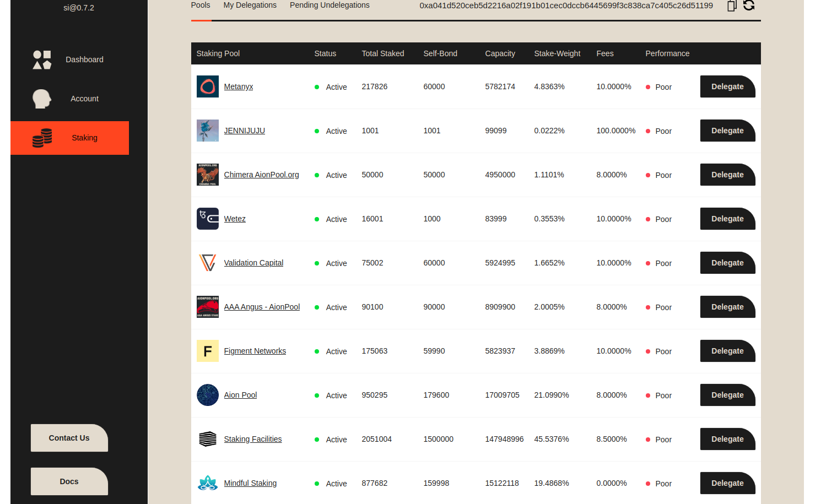Open the AAA Angus - AionPool link

tap(262, 307)
